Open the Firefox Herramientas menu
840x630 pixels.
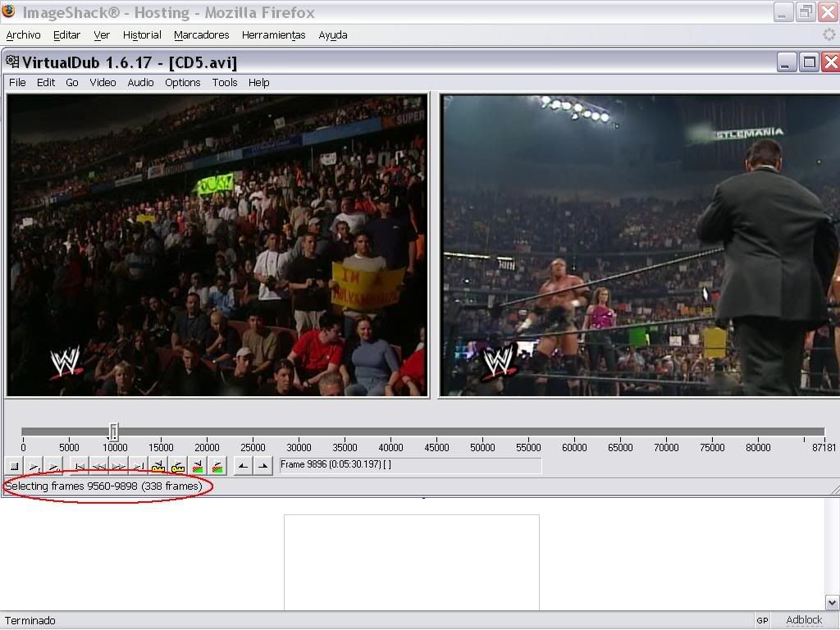tap(273, 35)
